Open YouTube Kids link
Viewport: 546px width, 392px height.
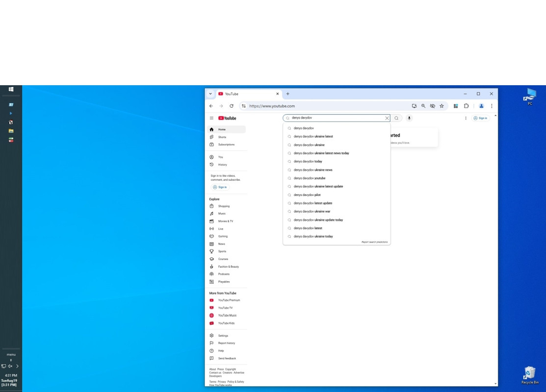point(227,323)
